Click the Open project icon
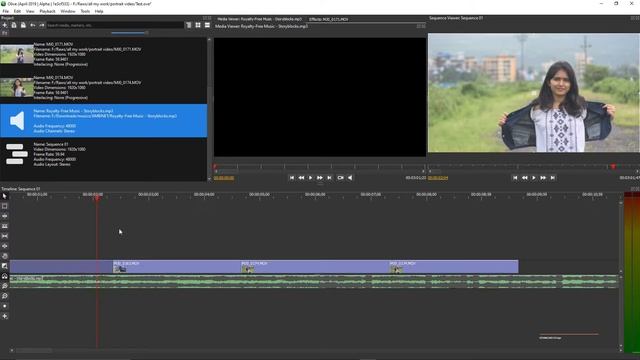The width and height of the screenshot is (640, 360). pyautogui.click(x=14, y=25)
